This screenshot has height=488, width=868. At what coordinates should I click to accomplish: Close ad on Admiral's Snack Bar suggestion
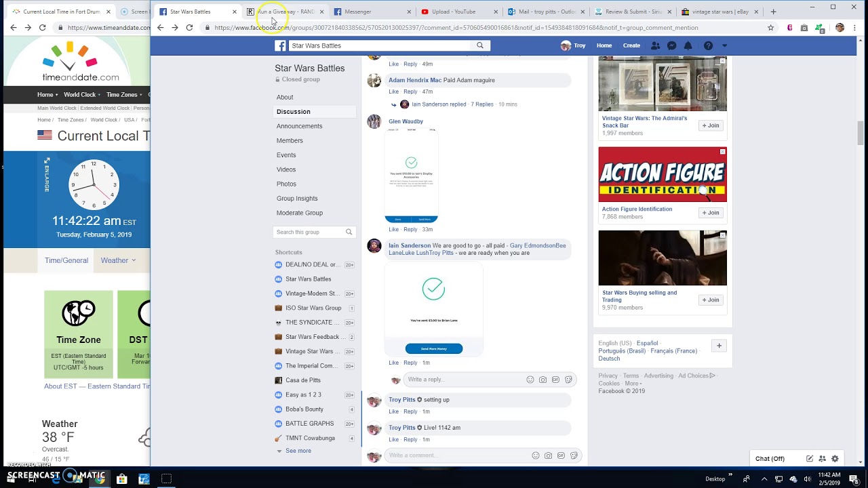(x=723, y=61)
